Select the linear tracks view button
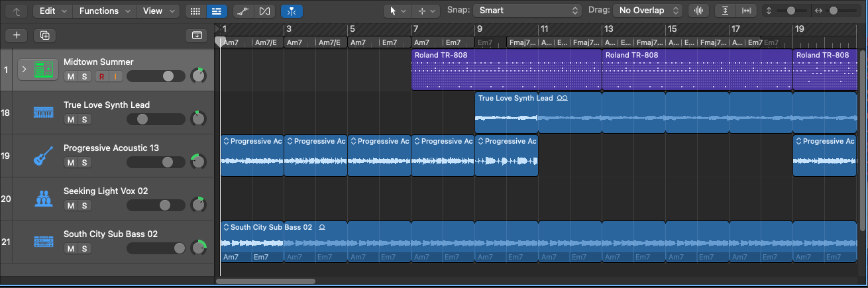Screen dimensions: 868x288 click(216, 11)
